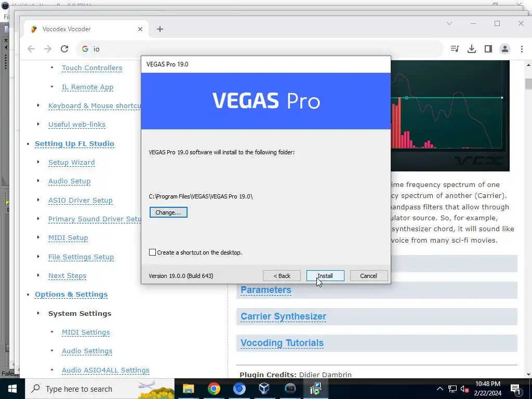Click the address bar showing 'io'
Viewport: 532px width, 399px height.
point(260,49)
